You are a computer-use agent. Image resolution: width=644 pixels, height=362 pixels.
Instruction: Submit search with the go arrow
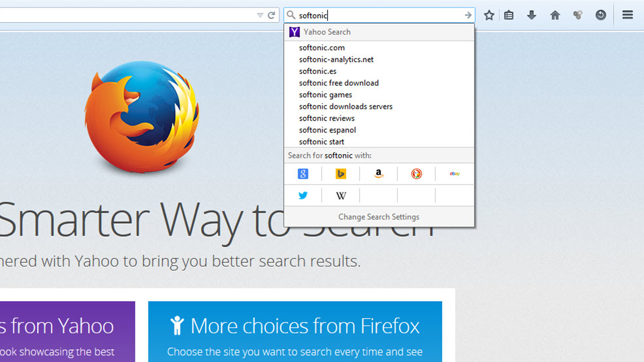468,15
